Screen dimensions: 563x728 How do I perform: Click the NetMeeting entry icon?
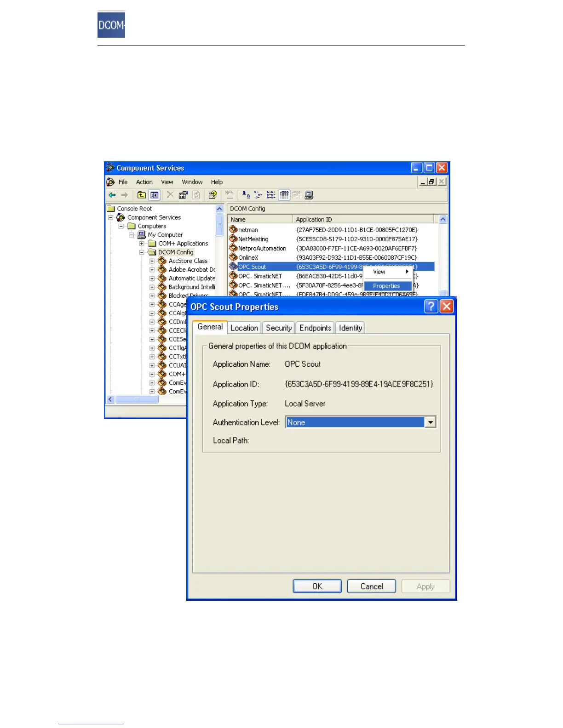coord(233,239)
